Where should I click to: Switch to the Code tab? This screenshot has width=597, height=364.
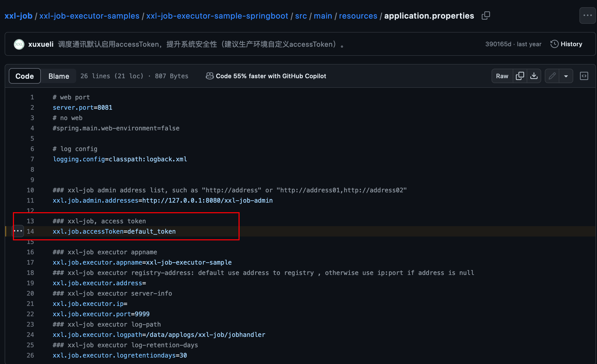[25, 76]
